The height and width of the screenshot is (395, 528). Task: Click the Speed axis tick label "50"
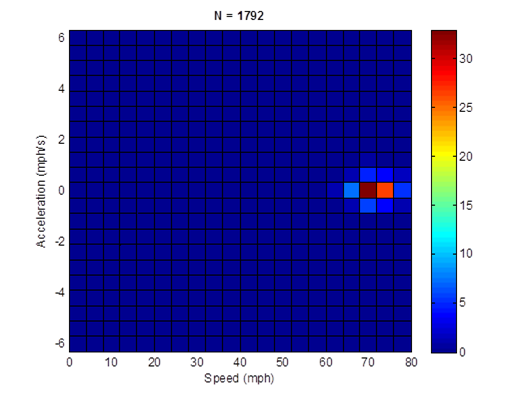(282, 362)
